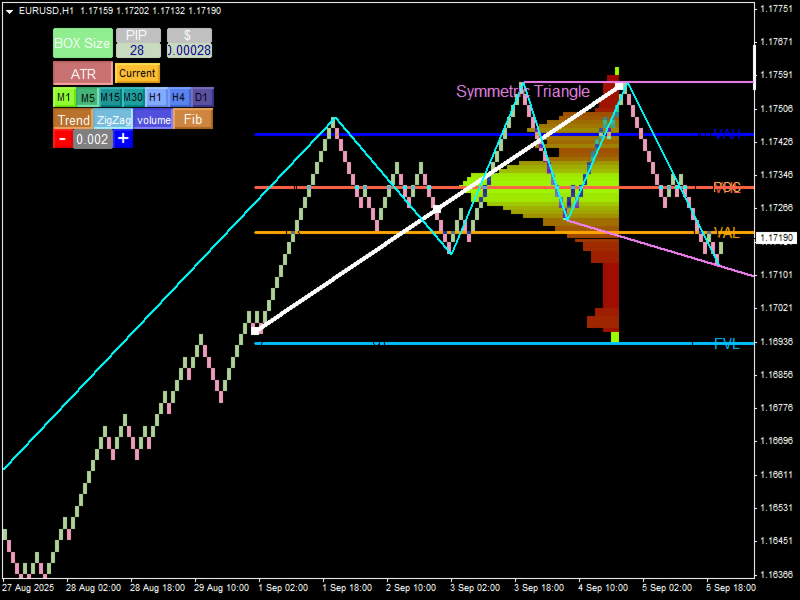Viewport: 800px width, 600px height.
Task: Edit the PIP value field showing 28
Action: pyautogui.click(x=138, y=50)
